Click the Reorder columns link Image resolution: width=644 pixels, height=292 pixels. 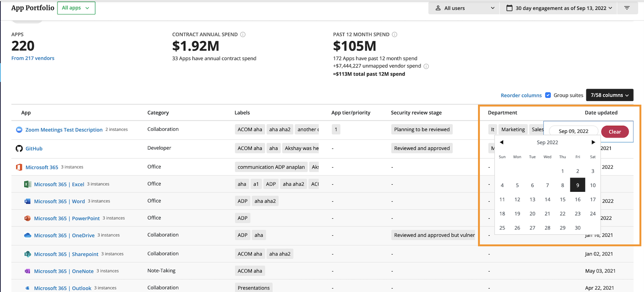coord(521,95)
